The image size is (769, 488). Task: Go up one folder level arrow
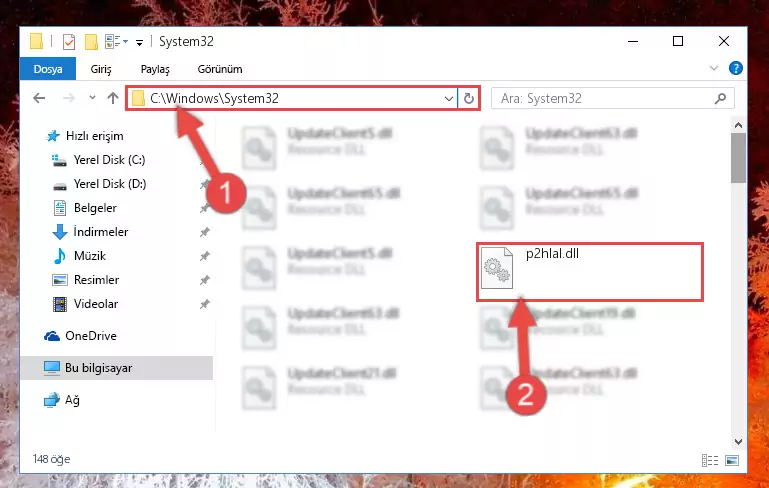tap(113, 98)
